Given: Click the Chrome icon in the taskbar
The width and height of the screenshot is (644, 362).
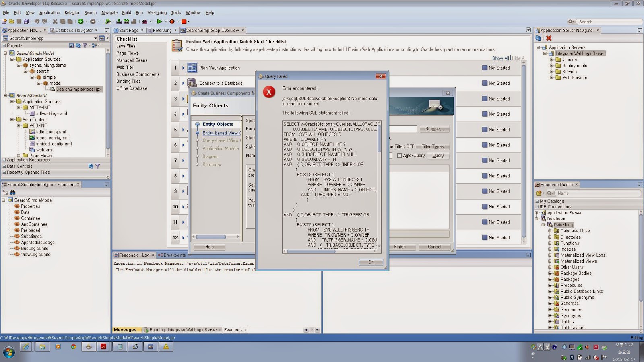Looking at the screenshot, I should (74, 347).
